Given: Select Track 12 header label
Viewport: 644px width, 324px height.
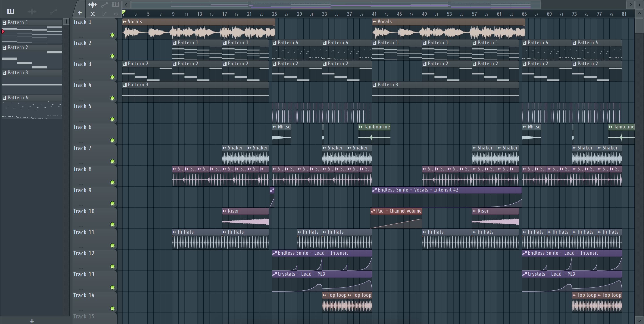Looking at the screenshot, I should [x=84, y=253].
